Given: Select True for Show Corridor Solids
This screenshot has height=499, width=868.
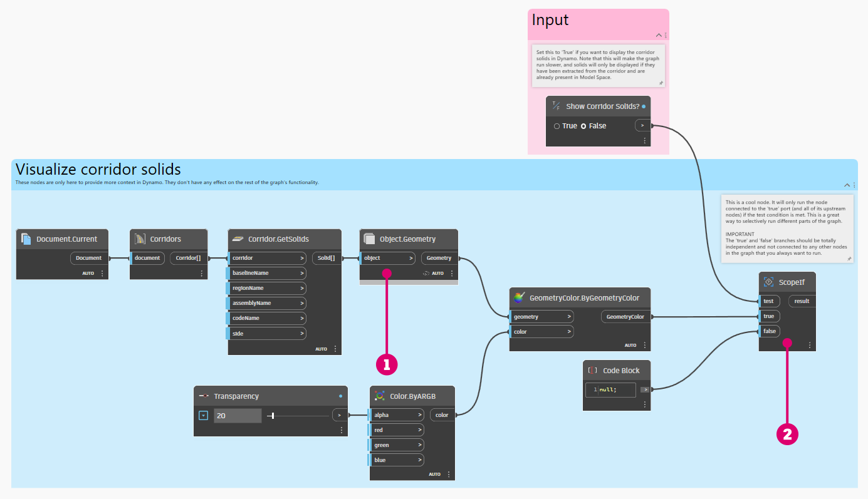Looking at the screenshot, I should tap(557, 126).
